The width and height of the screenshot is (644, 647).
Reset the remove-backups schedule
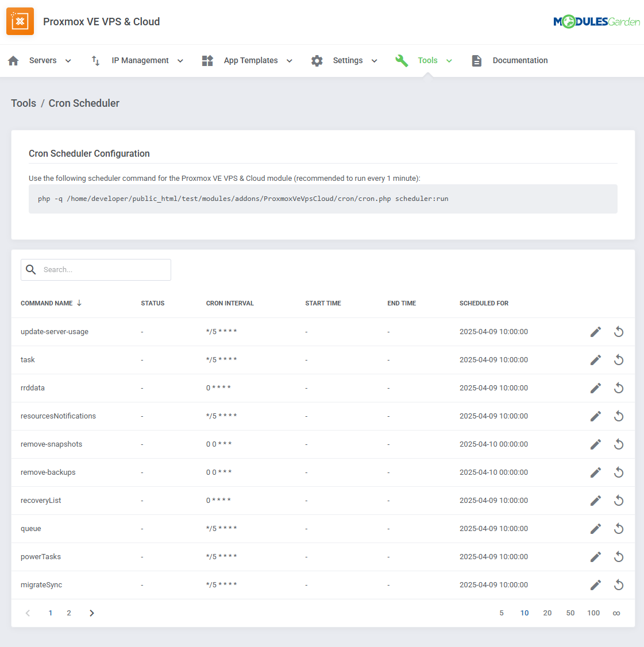point(618,472)
